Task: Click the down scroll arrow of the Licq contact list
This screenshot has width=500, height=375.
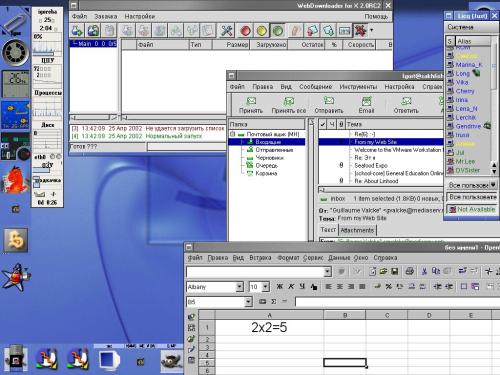Action: point(494,171)
